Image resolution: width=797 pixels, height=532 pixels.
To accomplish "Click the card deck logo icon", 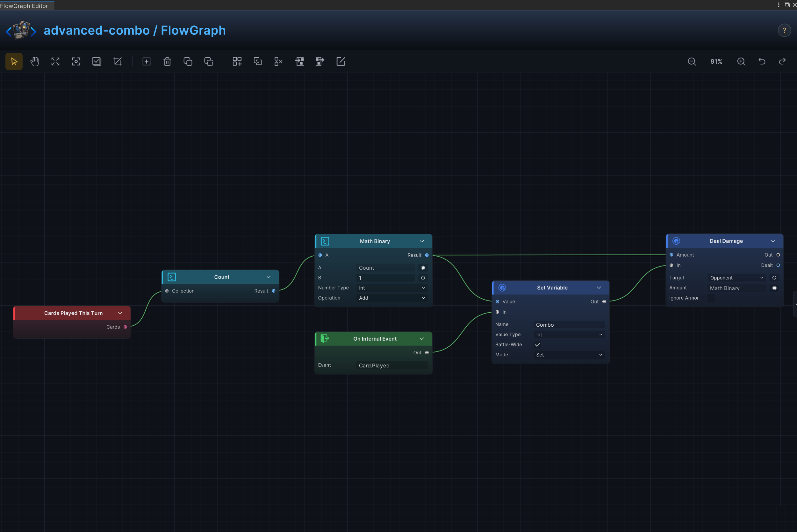I will (21, 30).
